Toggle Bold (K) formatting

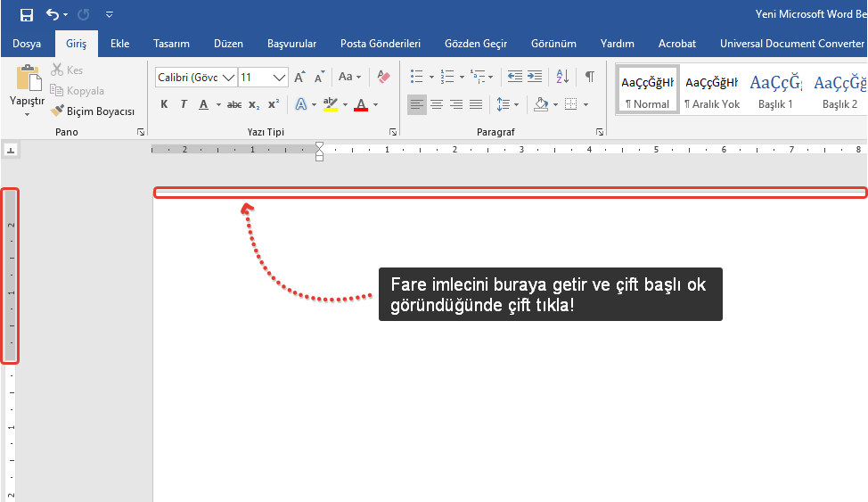pos(164,104)
